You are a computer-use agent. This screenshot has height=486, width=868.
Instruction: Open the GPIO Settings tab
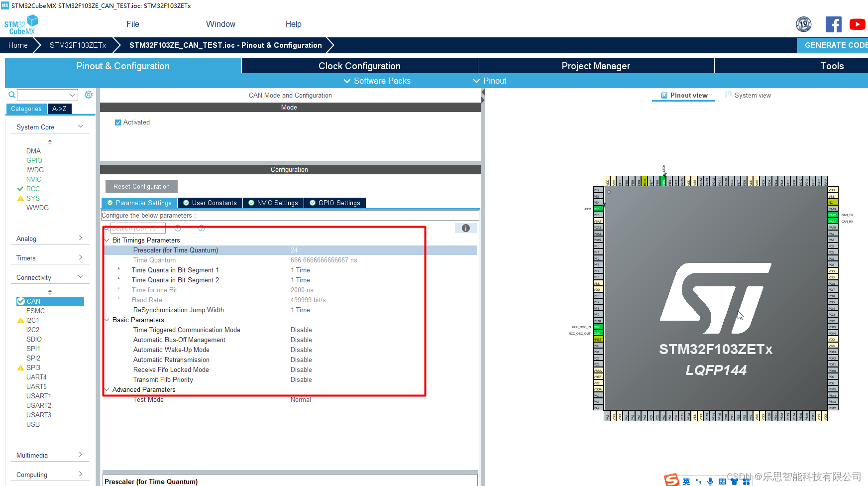pyautogui.click(x=335, y=203)
